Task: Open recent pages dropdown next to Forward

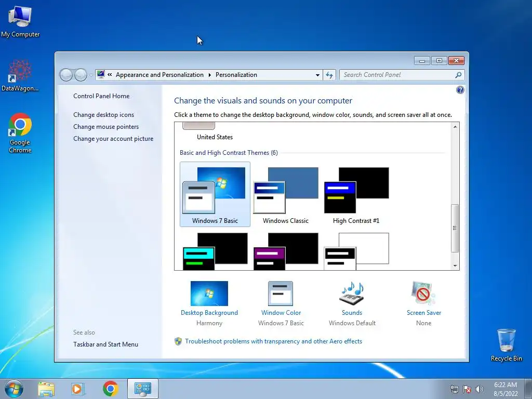Action: tap(91, 75)
